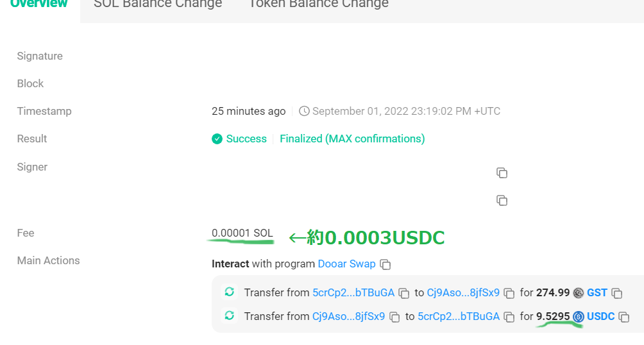Copy 5crCp2...bTBuGA sender address in GST transfer
Image resolution: width=644 pixels, height=345 pixels.
click(x=404, y=293)
